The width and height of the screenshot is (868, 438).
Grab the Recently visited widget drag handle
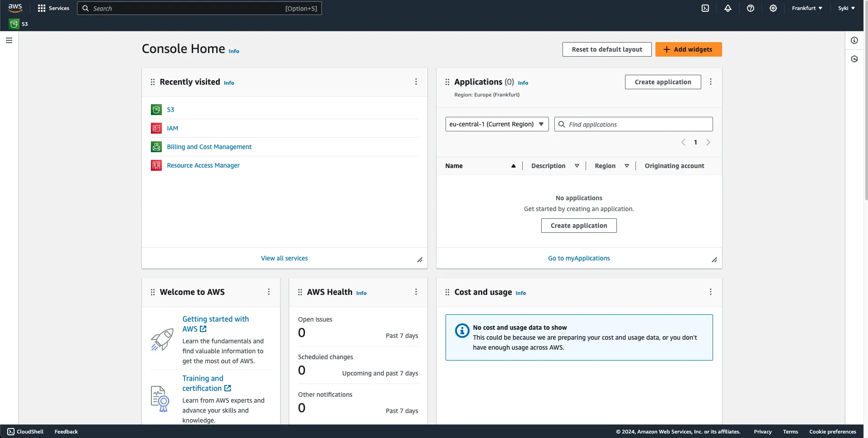coord(153,82)
